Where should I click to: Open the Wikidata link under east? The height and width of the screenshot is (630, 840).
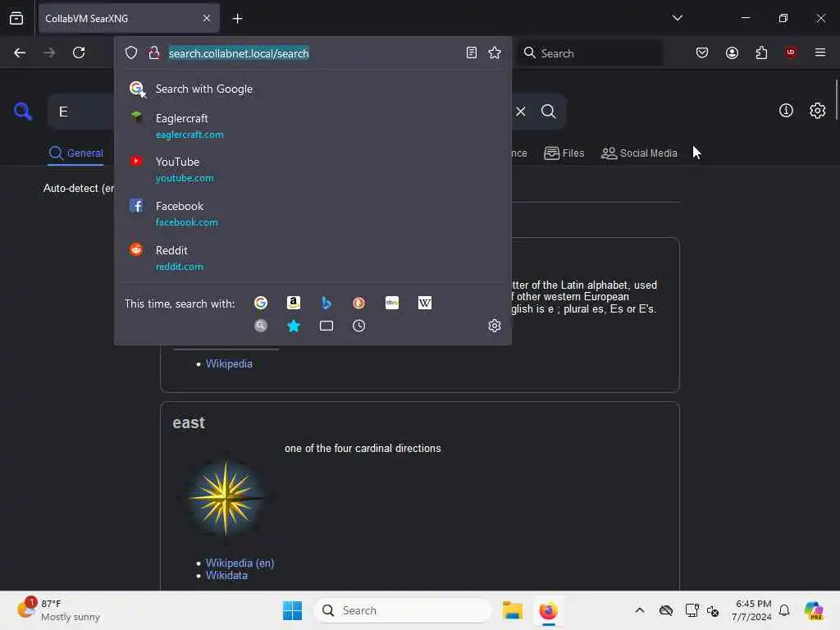(226, 575)
